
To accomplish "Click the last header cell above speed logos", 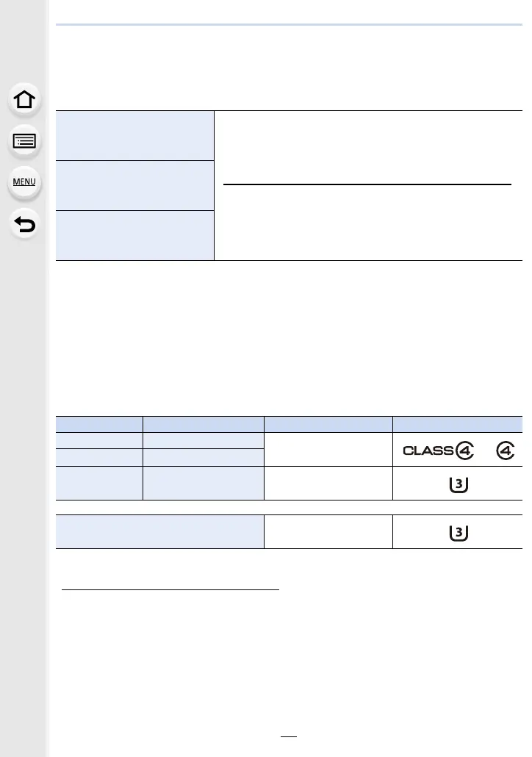I will (x=458, y=424).
